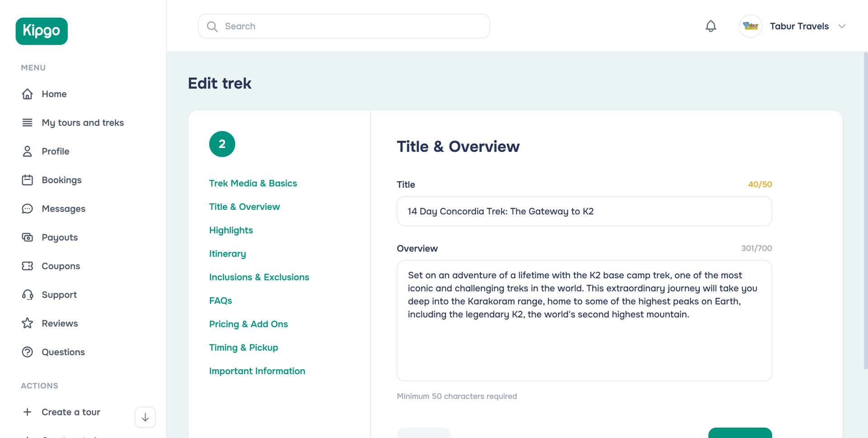Click the Tabur Travels avatar image
The image size is (868, 438).
(x=750, y=26)
